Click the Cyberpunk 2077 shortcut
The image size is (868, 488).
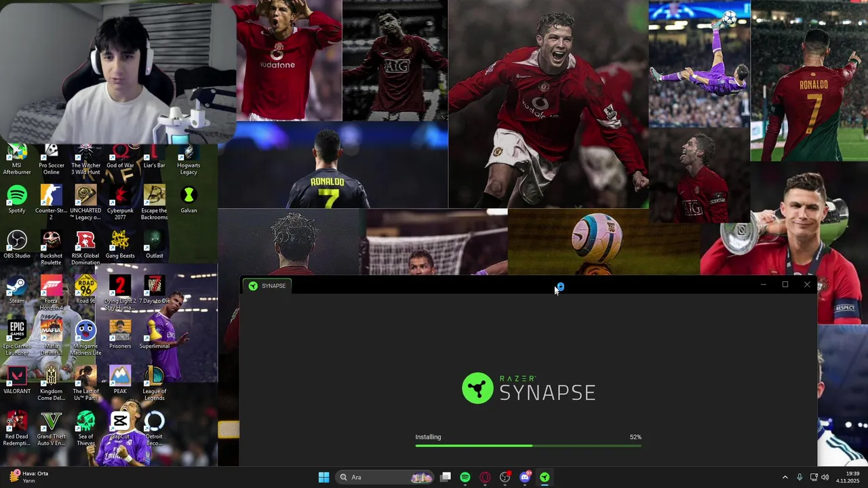tap(120, 203)
